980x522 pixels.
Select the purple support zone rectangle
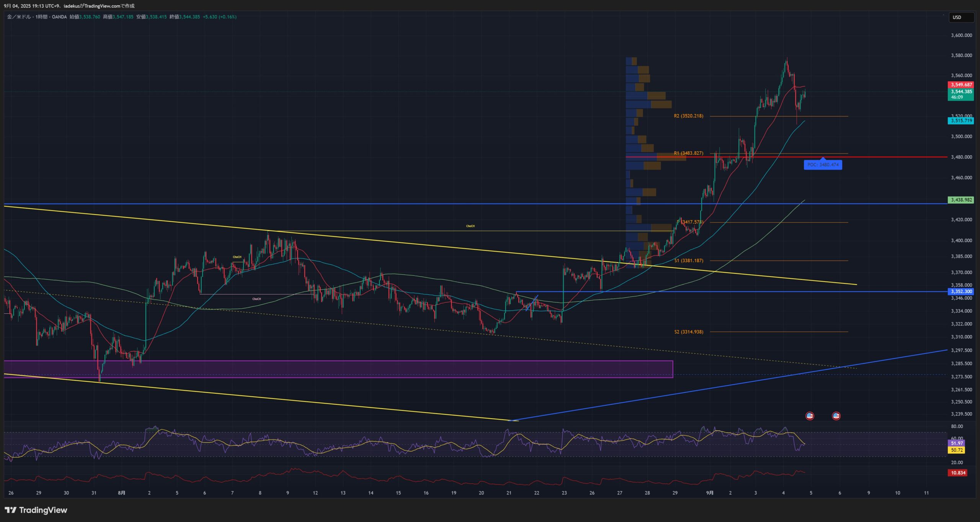(x=338, y=369)
